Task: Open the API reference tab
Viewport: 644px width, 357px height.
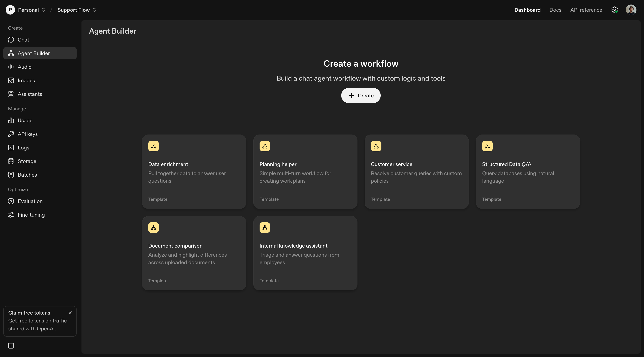Action: click(586, 10)
